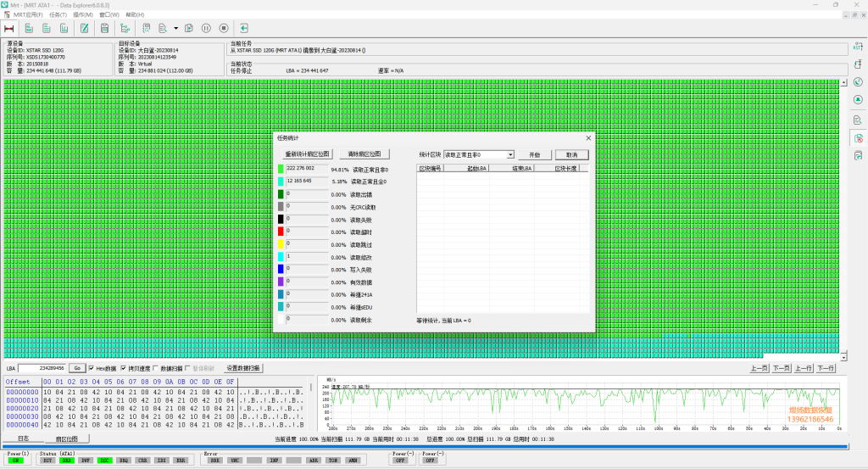
Task: Click the Power(1) ON indicator
Action: click(x=16, y=461)
